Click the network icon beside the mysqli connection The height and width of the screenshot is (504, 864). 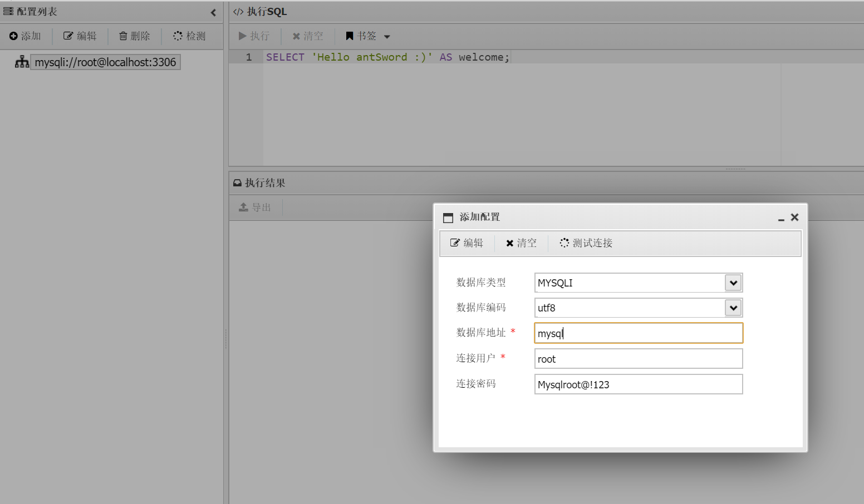click(x=22, y=62)
